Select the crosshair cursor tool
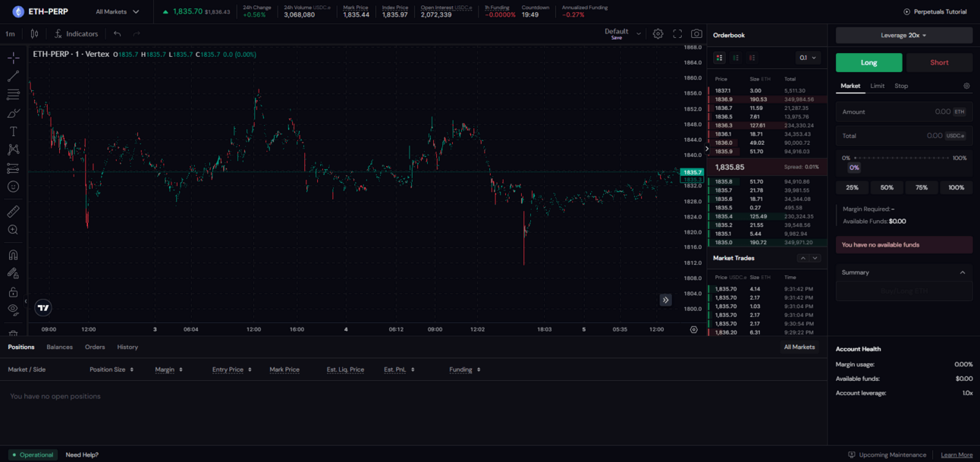Viewport: 980px width, 462px height. [x=13, y=58]
